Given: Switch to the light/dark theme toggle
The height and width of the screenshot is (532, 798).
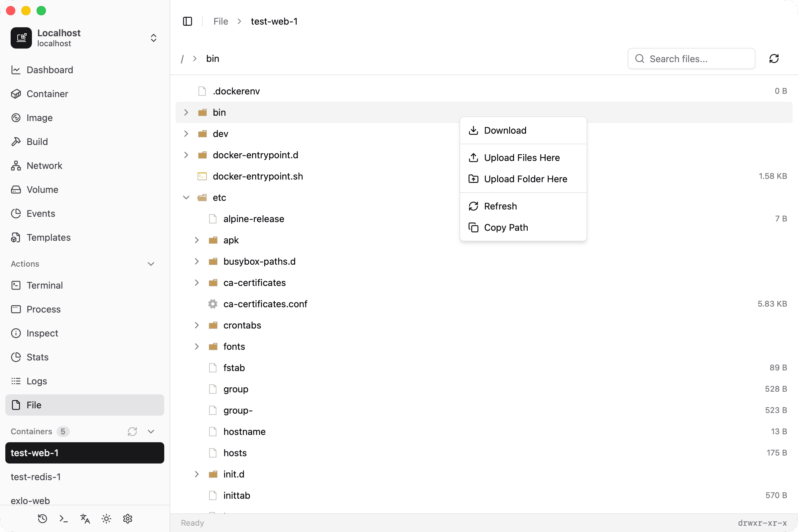Looking at the screenshot, I should coord(106,518).
